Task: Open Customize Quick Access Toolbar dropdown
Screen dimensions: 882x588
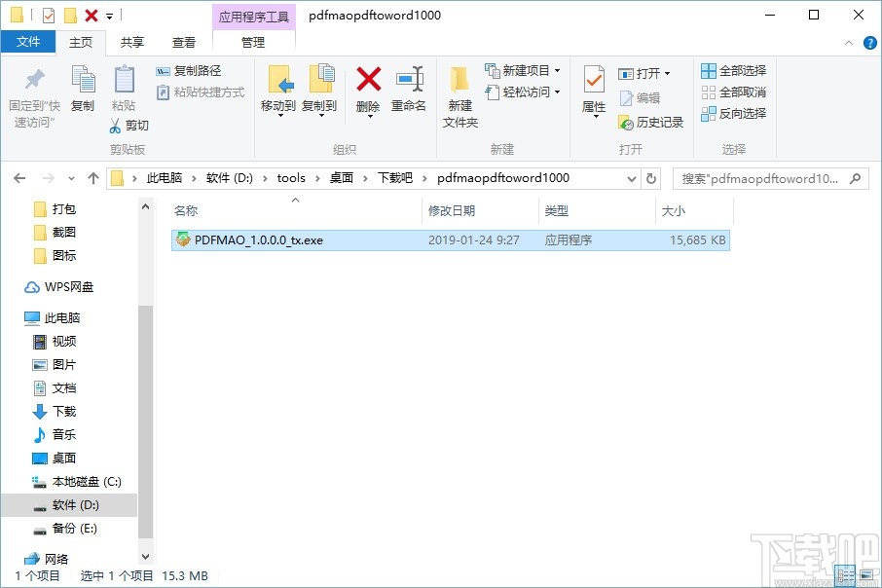Action: coord(110,17)
